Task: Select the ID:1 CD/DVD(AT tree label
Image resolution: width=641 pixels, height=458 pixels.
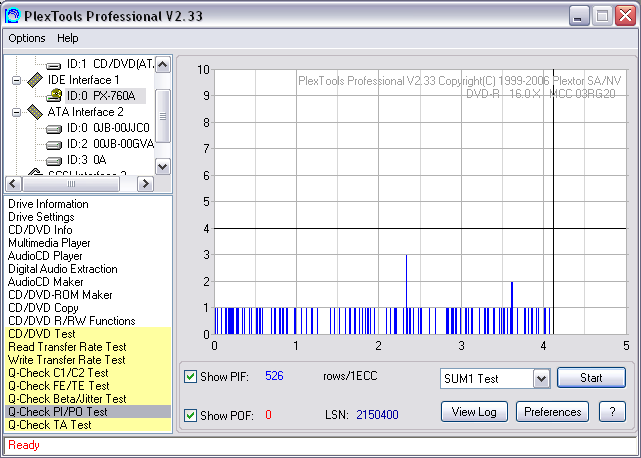Action: [x=110, y=64]
